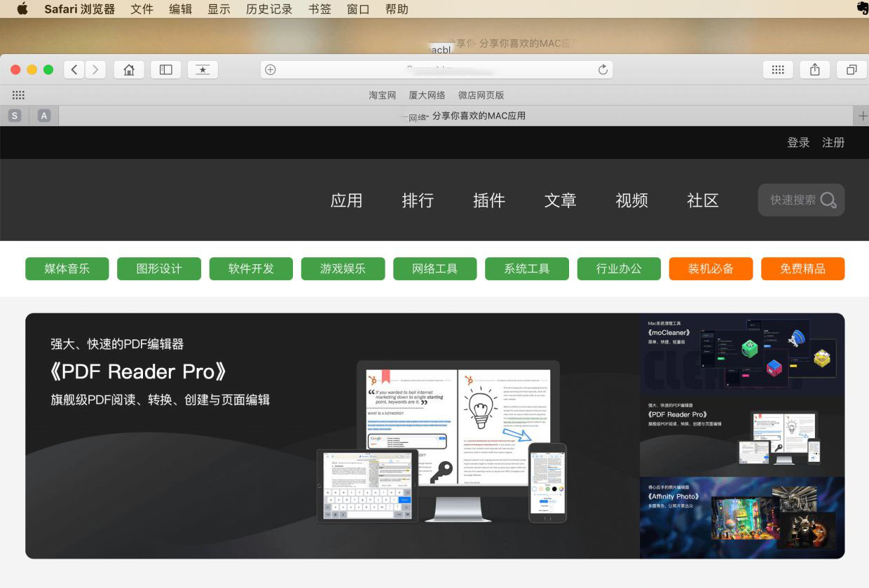Image resolution: width=869 pixels, height=588 pixels.
Task: Open the 帮助 menu
Action: [x=397, y=9]
